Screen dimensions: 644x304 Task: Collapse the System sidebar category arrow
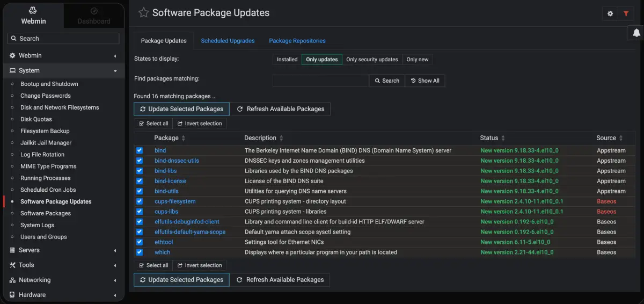115,71
